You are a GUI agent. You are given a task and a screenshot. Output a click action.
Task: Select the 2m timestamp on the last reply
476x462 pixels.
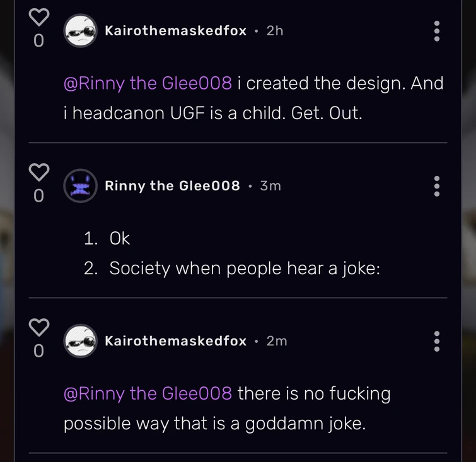pos(277,341)
